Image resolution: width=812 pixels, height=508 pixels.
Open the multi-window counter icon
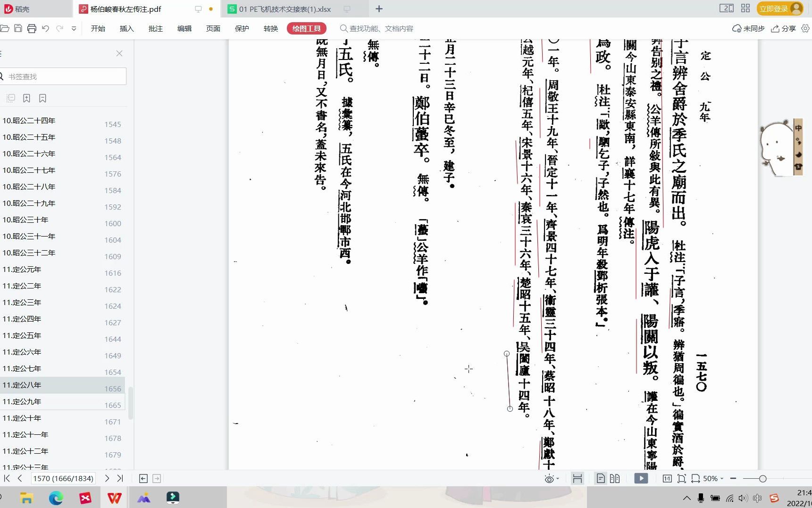pos(726,8)
